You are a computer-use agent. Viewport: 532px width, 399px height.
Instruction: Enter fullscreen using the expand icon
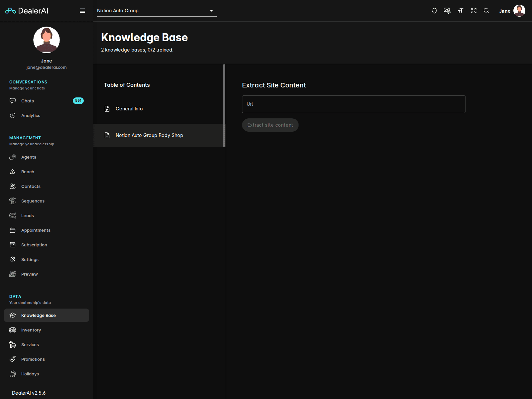coord(473,11)
